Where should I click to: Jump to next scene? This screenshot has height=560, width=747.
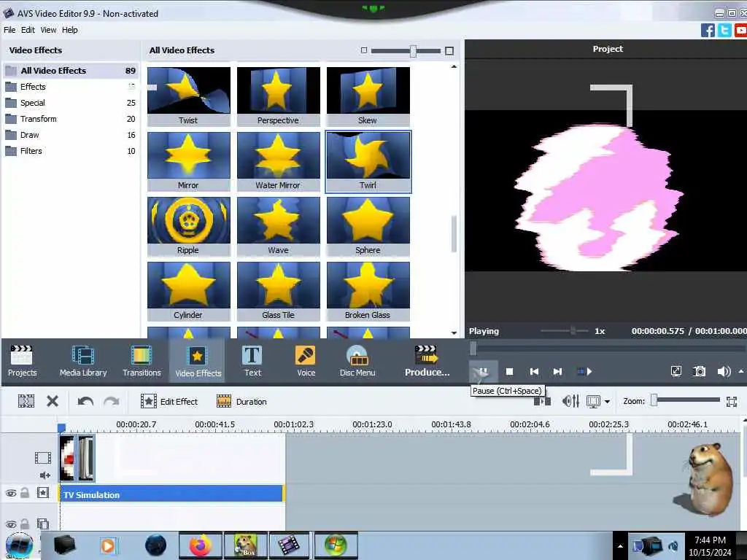click(584, 371)
